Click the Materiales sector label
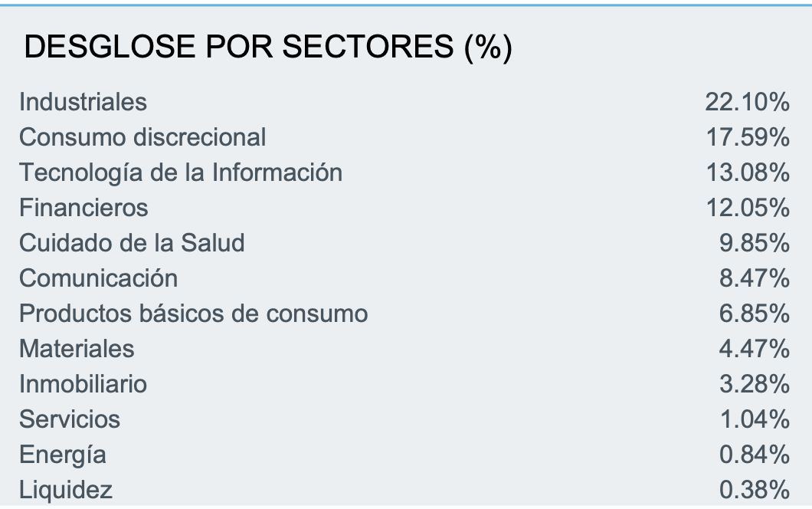Viewport: 812px width, 509px height. tap(77, 349)
